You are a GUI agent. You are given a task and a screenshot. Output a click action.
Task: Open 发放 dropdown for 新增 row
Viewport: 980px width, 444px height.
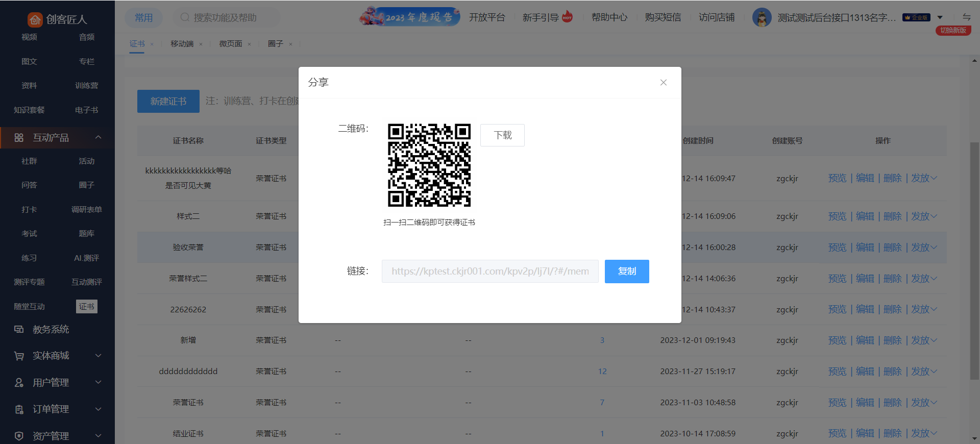coord(924,340)
